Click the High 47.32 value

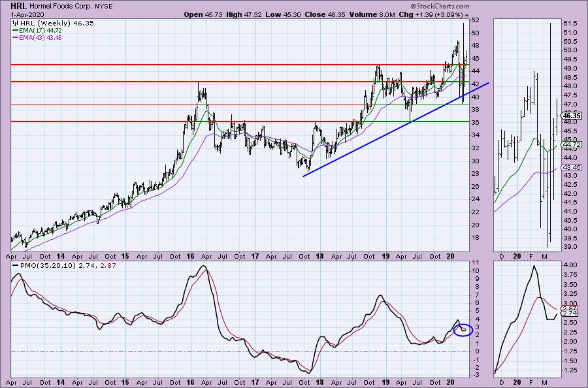click(x=244, y=14)
